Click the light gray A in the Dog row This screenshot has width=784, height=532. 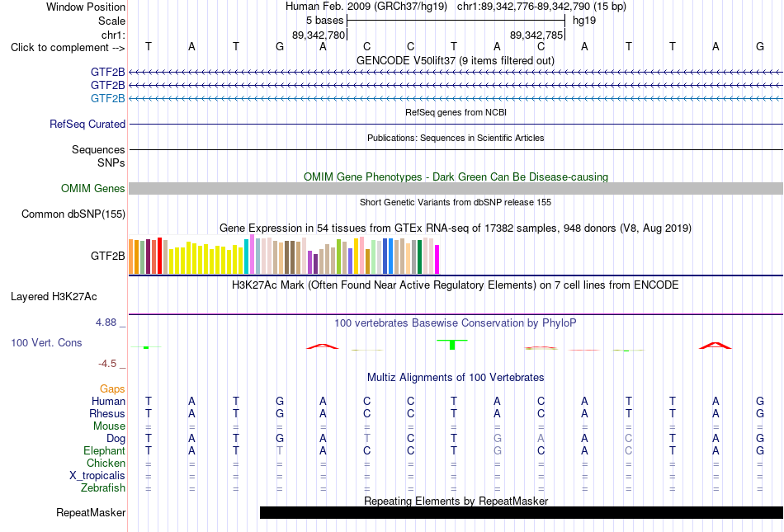pyautogui.click(x=541, y=439)
